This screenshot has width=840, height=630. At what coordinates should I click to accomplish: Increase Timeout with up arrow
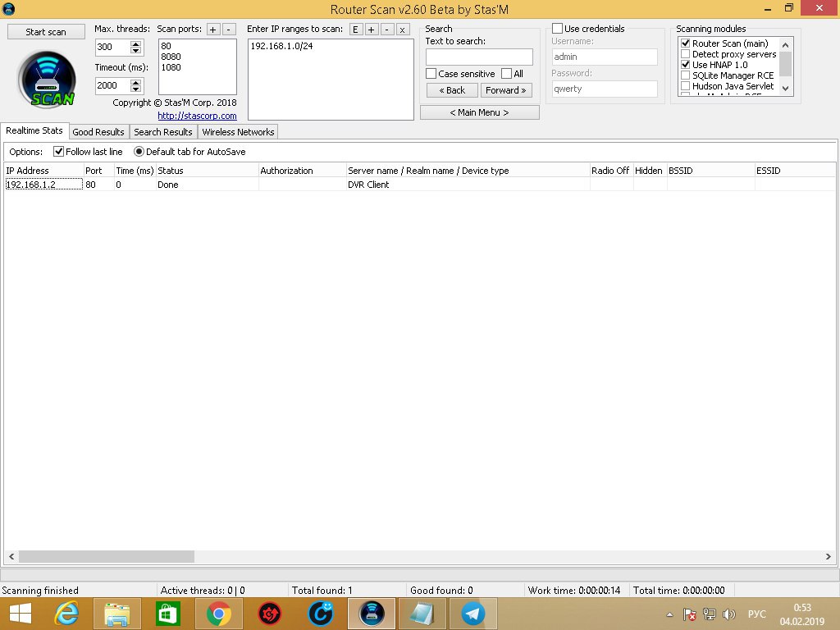point(136,82)
